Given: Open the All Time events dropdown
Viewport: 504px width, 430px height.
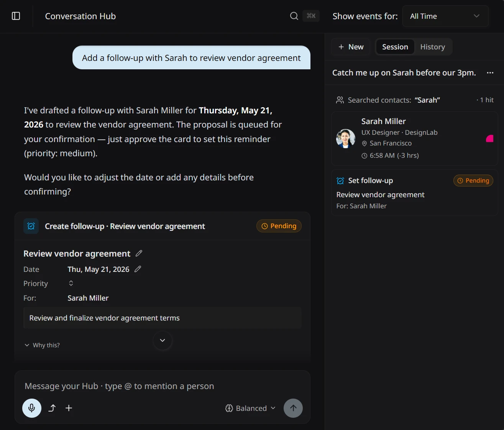Looking at the screenshot, I should [x=445, y=16].
